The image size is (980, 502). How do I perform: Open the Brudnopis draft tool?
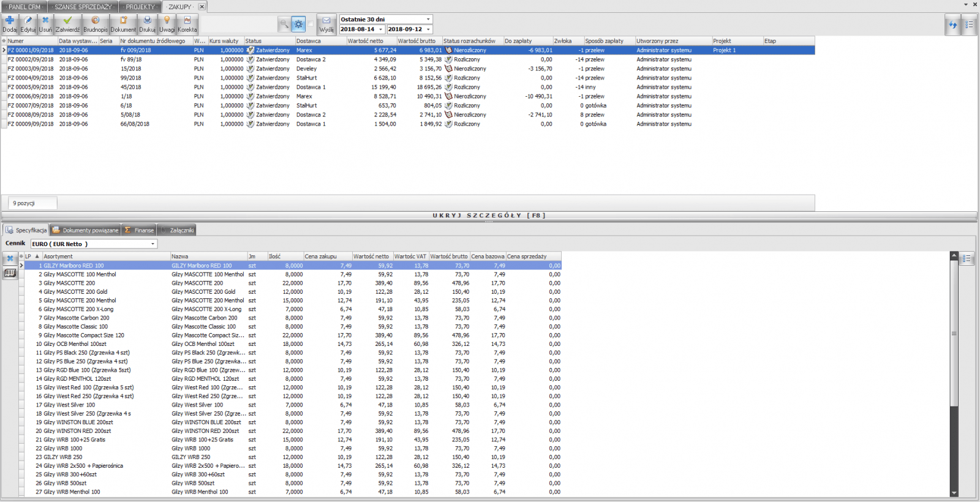[x=96, y=24]
